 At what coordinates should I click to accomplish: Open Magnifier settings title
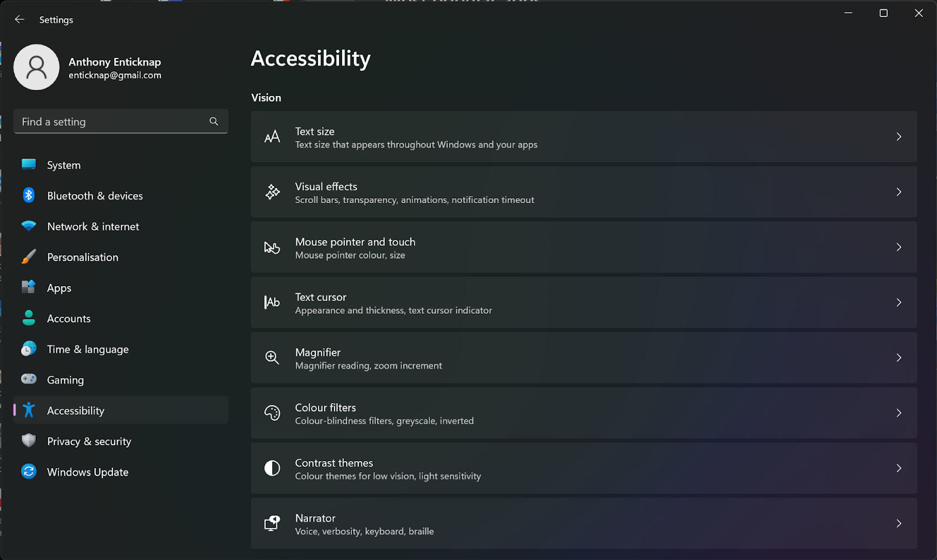tap(318, 352)
